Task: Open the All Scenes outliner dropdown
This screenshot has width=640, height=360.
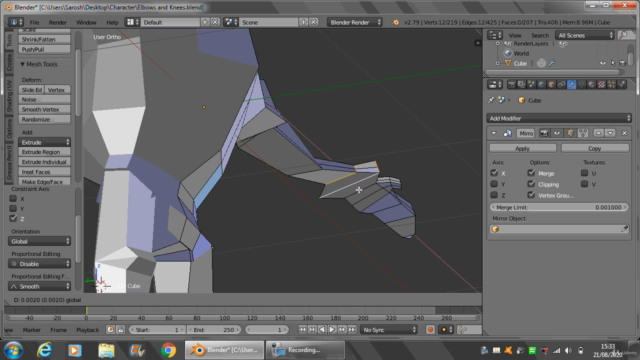Action: [584, 36]
